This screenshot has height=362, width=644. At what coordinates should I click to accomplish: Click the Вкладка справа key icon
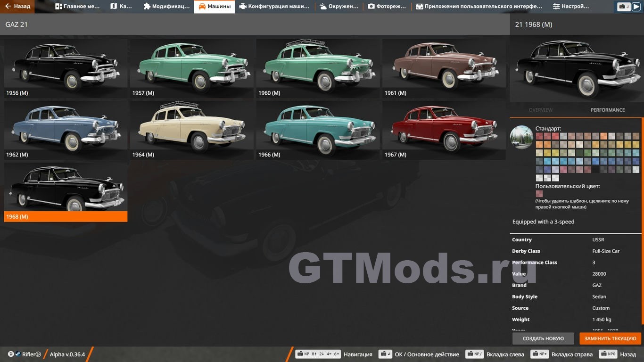click(x=539, y=354)
